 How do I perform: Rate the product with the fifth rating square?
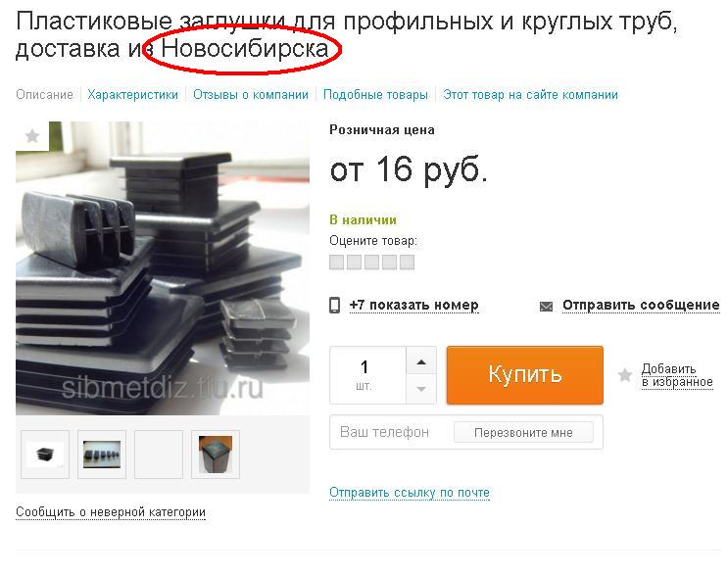pyautogui.click(x=408, y=263)
